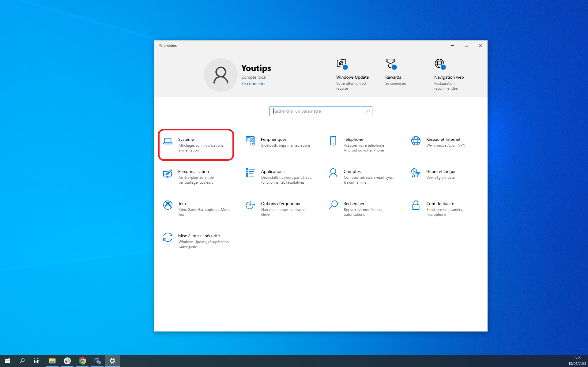Click the Jeux Xbox icon

[x=168, y=205]
